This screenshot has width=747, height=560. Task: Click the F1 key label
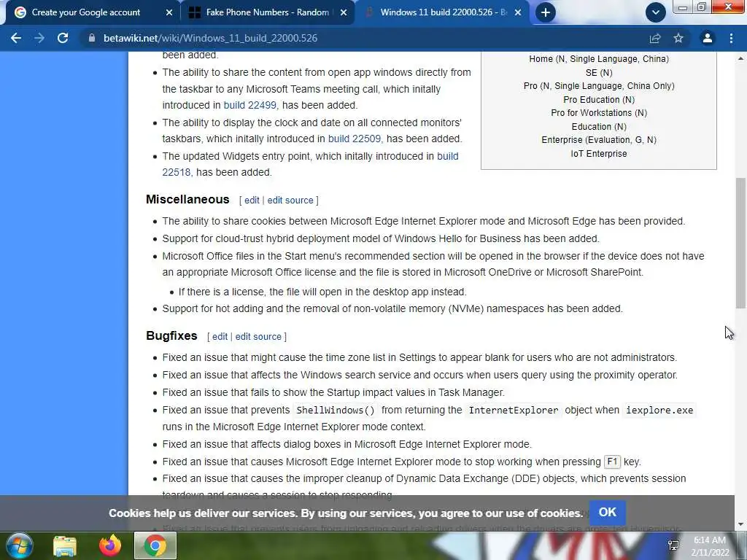(x=612, y=462)
